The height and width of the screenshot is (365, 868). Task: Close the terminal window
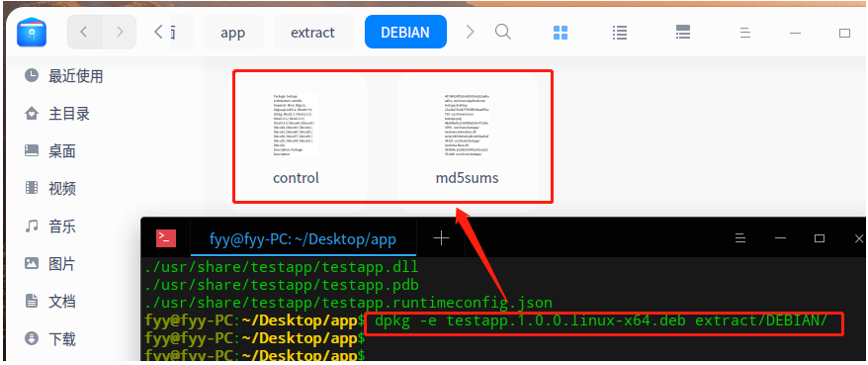pos(858,238)
